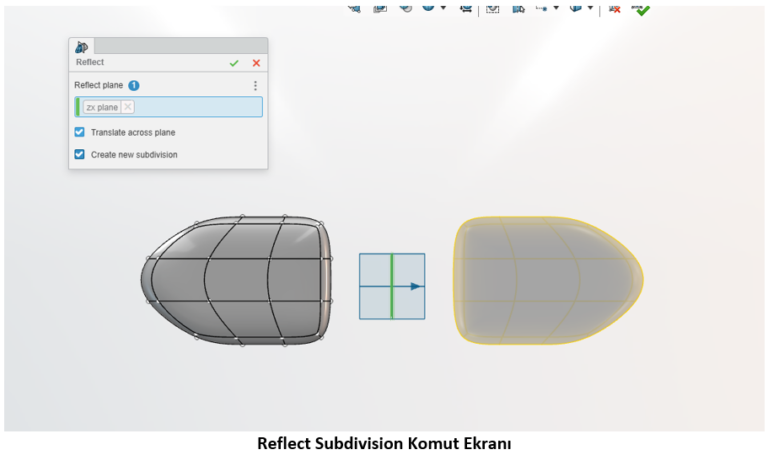Open the three-dot options menu beside Reflect plane
Image resolution: width=768 pixels, height=455 pixels.
coord(255,86)
